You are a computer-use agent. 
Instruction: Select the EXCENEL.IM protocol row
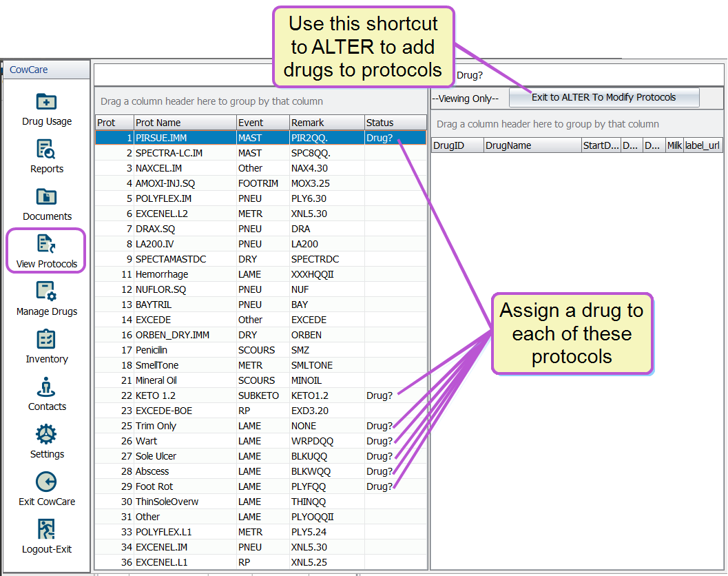coord(260,547)
